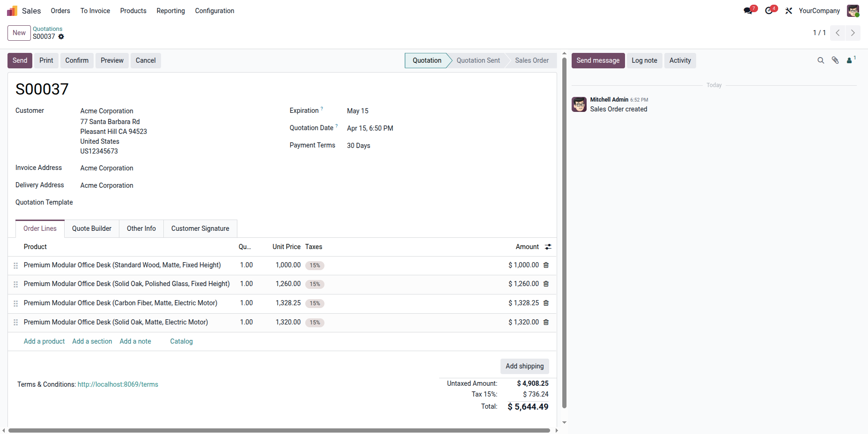The width and height of the screenshot is (868, 434).
Task: Delete the Standard Wood desk order line
Action: tap(546, 265)
